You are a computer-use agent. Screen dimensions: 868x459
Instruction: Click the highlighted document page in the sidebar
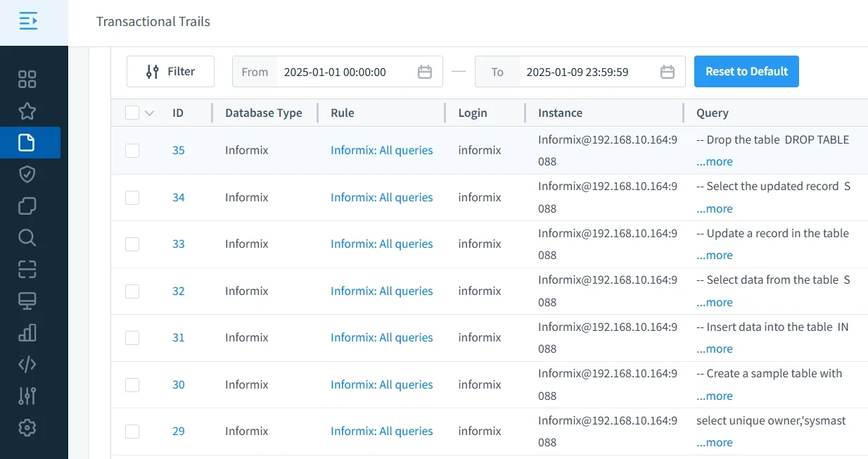pos(27,142)
